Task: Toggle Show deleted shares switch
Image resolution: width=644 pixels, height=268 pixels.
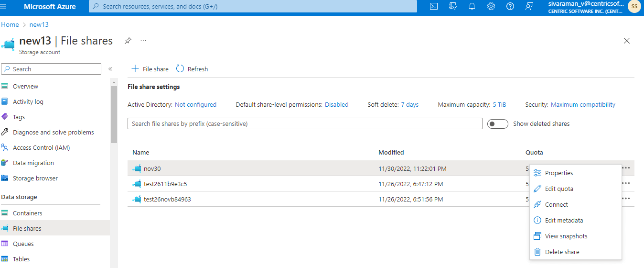Action: click(497, 124)
